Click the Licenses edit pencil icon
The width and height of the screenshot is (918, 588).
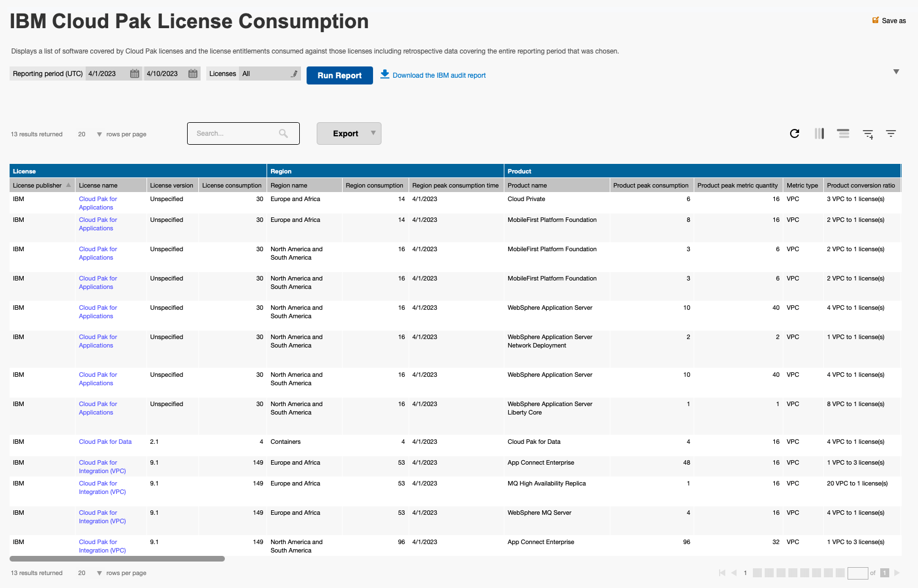(x=294, y=74)
